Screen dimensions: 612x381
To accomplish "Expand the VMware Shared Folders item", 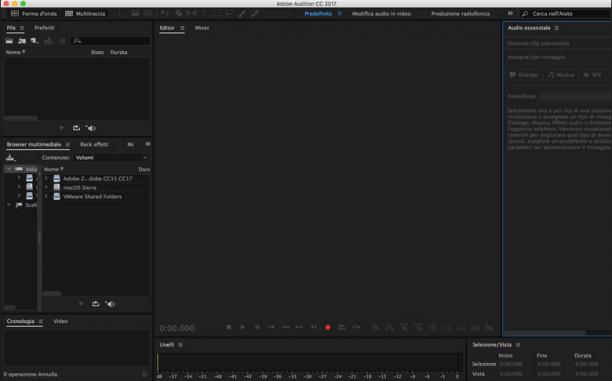I will point(46,196).
